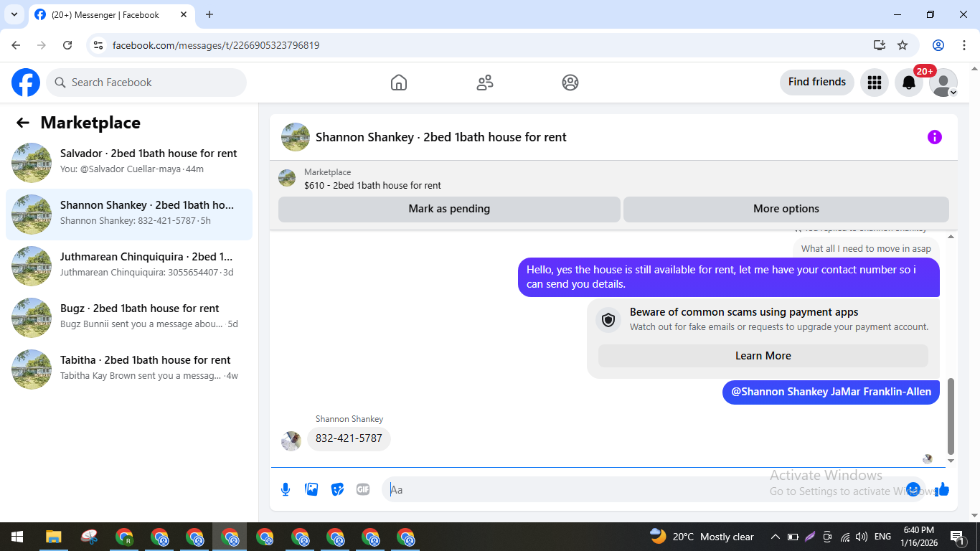This screenshot has width=980, height=551.
Task: Click the weather widget showing 20°C
Action: pos(702,537)
